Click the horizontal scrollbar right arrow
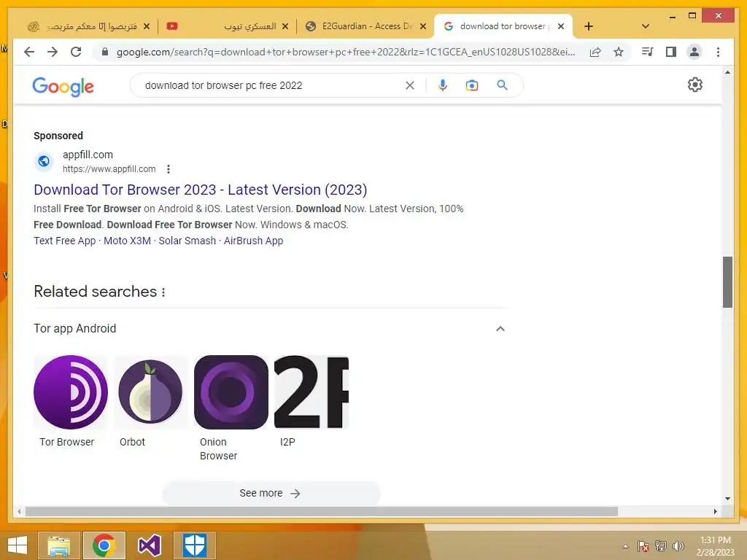The width and height of the screenshot is (747, 560). click(x=715, y=511)
